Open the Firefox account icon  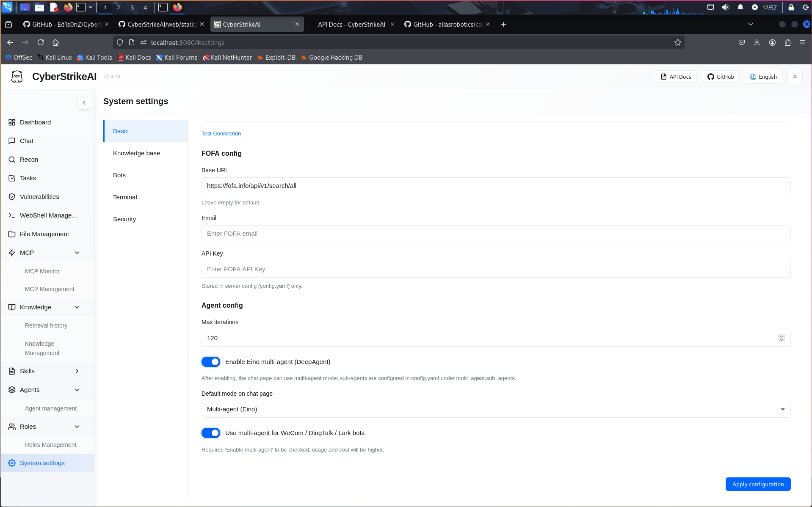pos(772,42)
